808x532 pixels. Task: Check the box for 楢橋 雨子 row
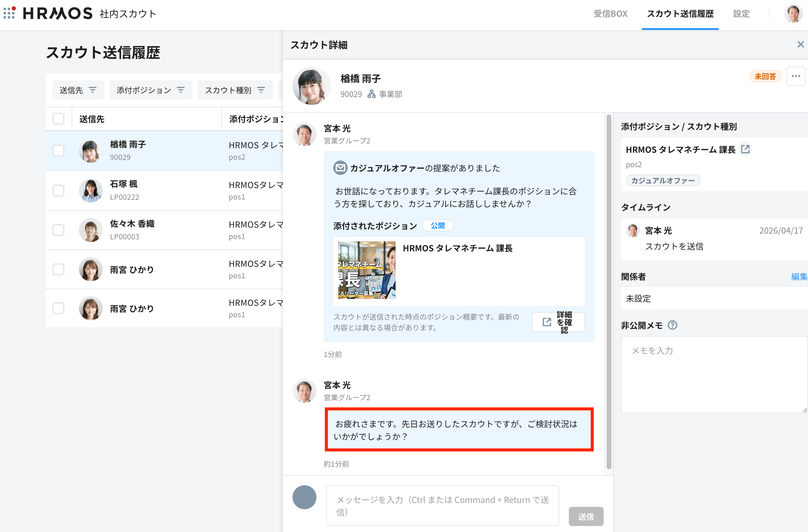(x=58, y=151)
